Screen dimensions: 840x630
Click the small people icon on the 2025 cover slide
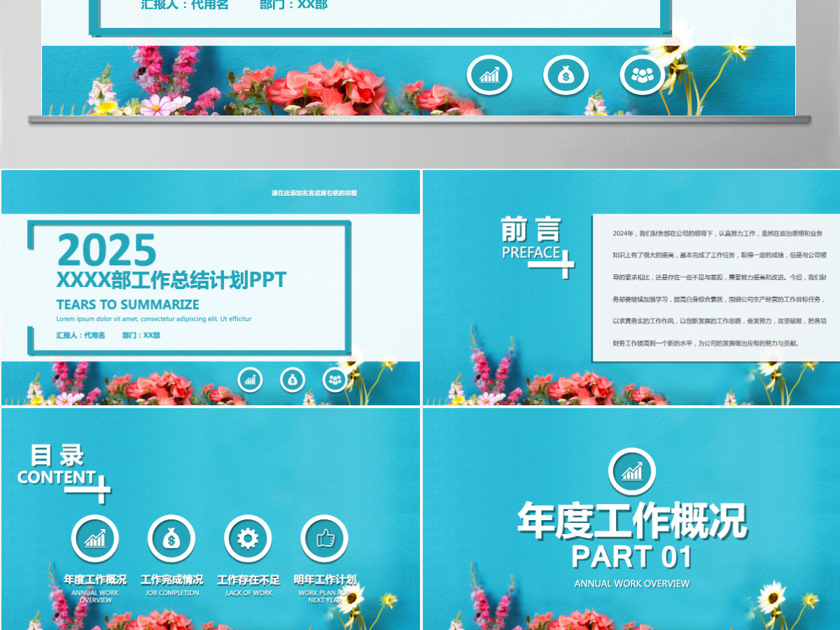tap(335, 379)
